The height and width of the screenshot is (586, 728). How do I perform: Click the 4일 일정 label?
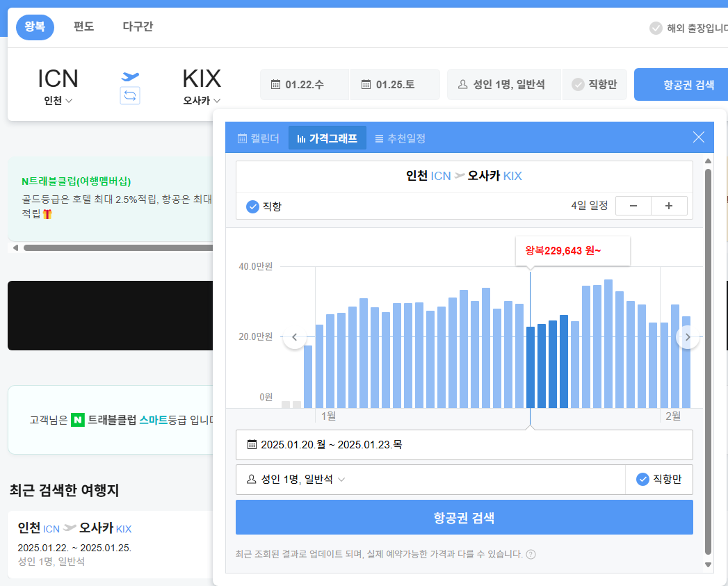click(589, 206)
